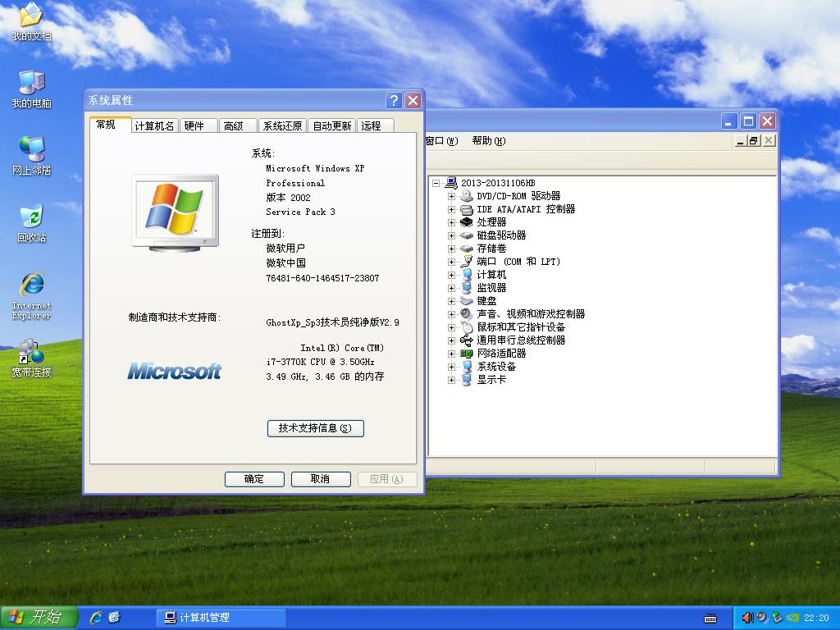Viewport: 840px width, 630px height.
Task: Switch to the 计算机名 tab
Action: pyautogui.click(x=154, y=126)
